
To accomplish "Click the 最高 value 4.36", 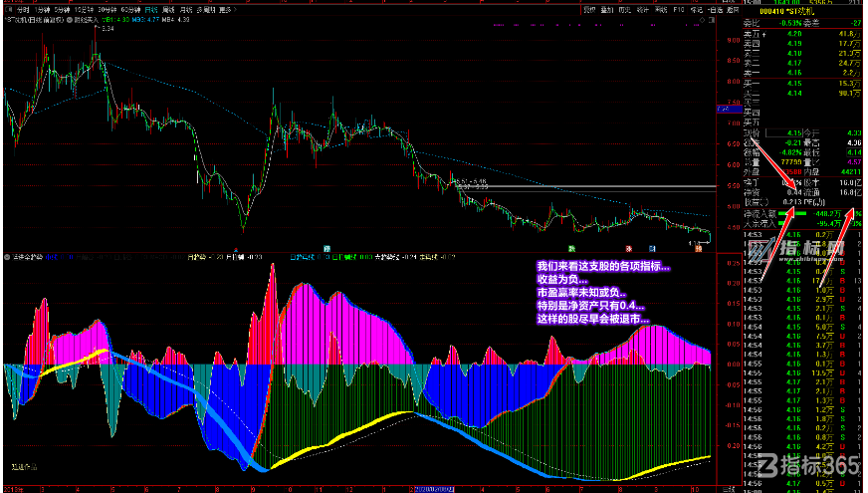I will pos(854,142).
